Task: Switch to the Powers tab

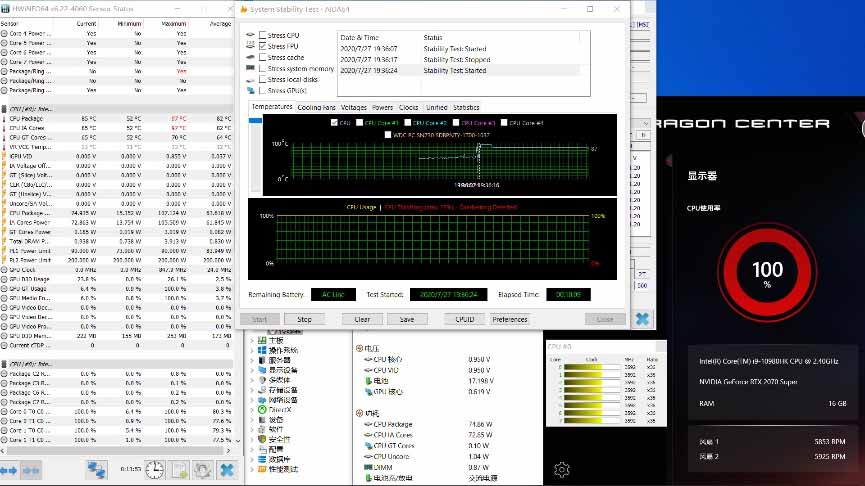Action: [x=382, y=108]
